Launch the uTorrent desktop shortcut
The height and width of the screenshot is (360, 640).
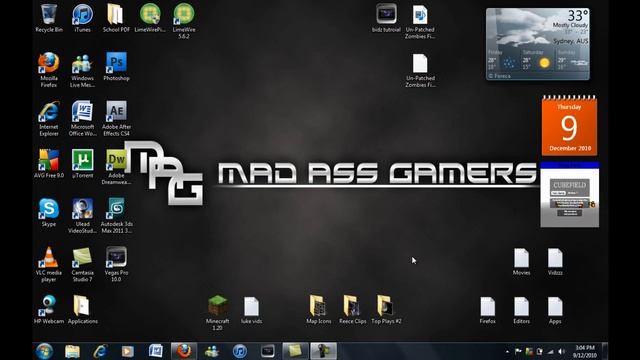pyautogui.click(x=82, y=163)
